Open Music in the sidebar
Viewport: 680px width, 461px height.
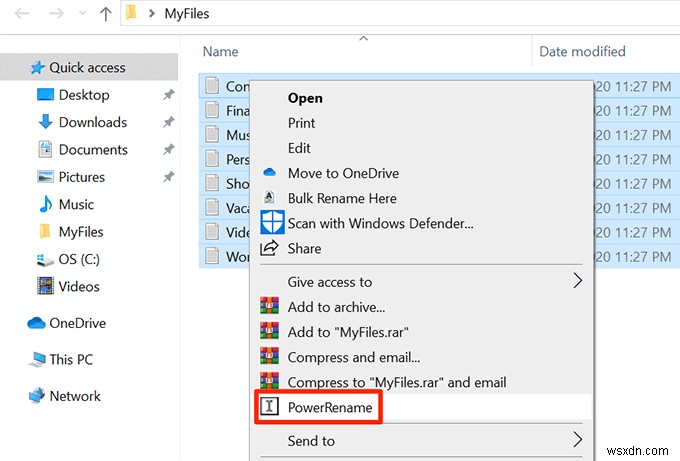click(x=76, y=204)
